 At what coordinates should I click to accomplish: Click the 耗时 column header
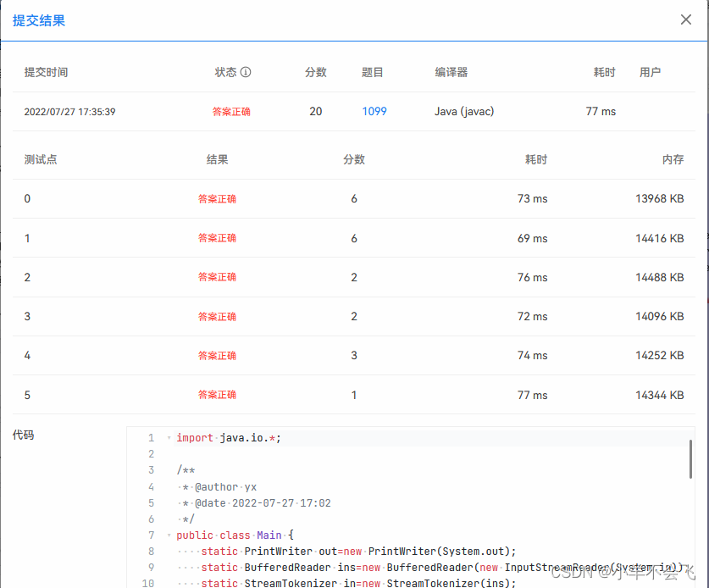click(603, 72)
